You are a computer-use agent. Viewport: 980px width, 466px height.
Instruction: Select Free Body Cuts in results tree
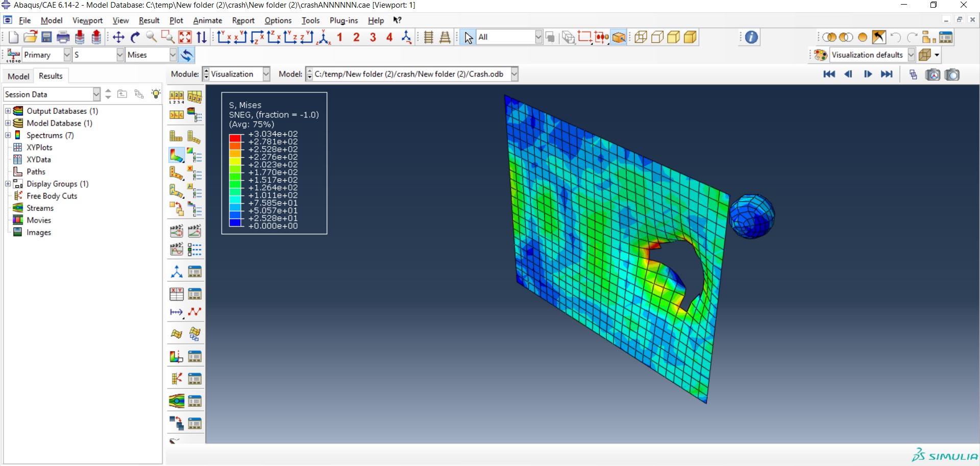pyautogui.click(x=52, y=196)
